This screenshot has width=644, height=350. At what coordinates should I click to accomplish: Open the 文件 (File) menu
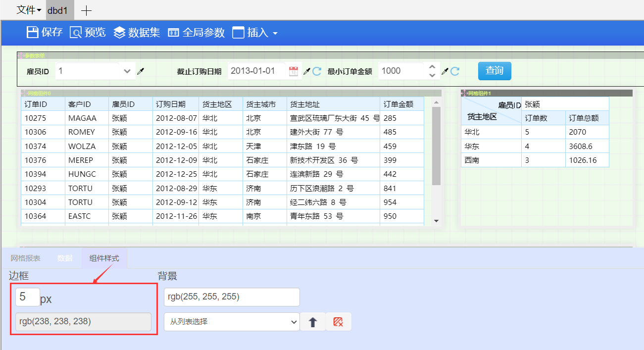point(29,10)
